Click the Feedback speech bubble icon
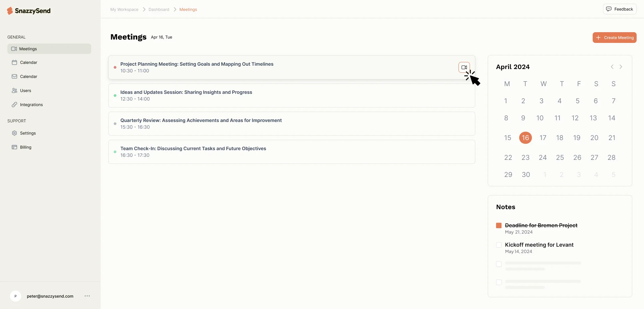644x309 pixels. tap(609, 9)
